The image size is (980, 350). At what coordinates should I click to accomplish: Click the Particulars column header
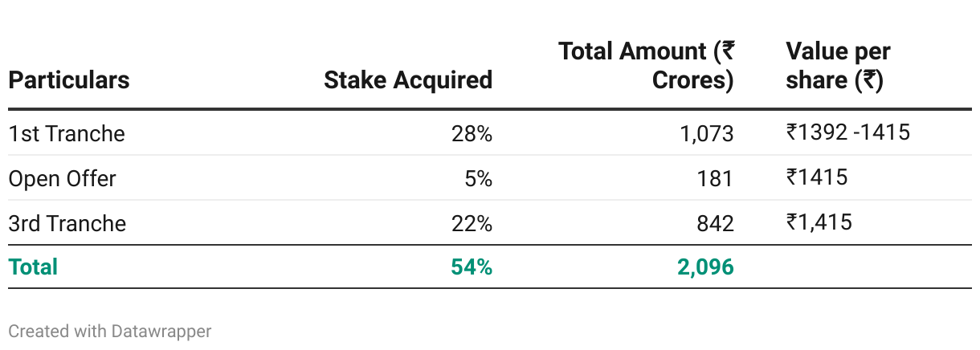tap(69, 80)
